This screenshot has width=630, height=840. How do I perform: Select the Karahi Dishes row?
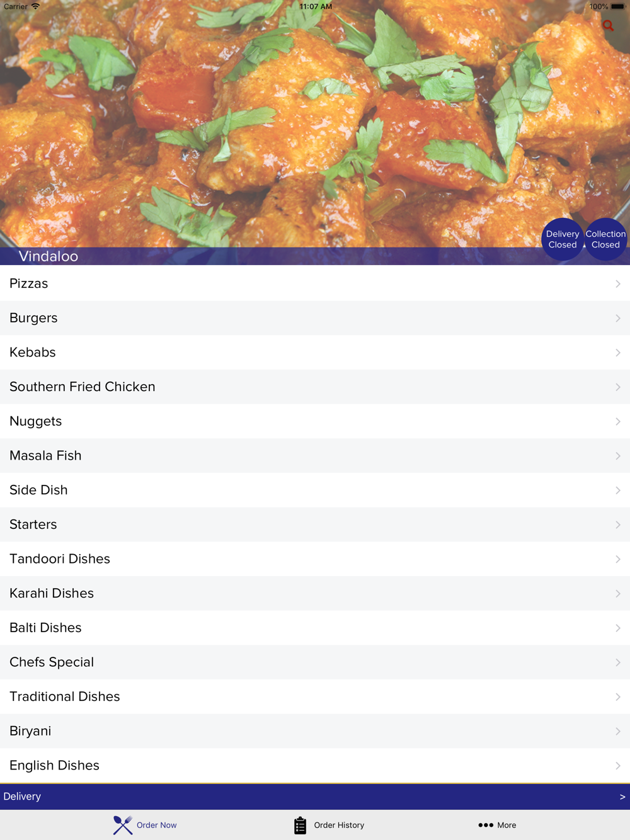[x=315, y=594]
